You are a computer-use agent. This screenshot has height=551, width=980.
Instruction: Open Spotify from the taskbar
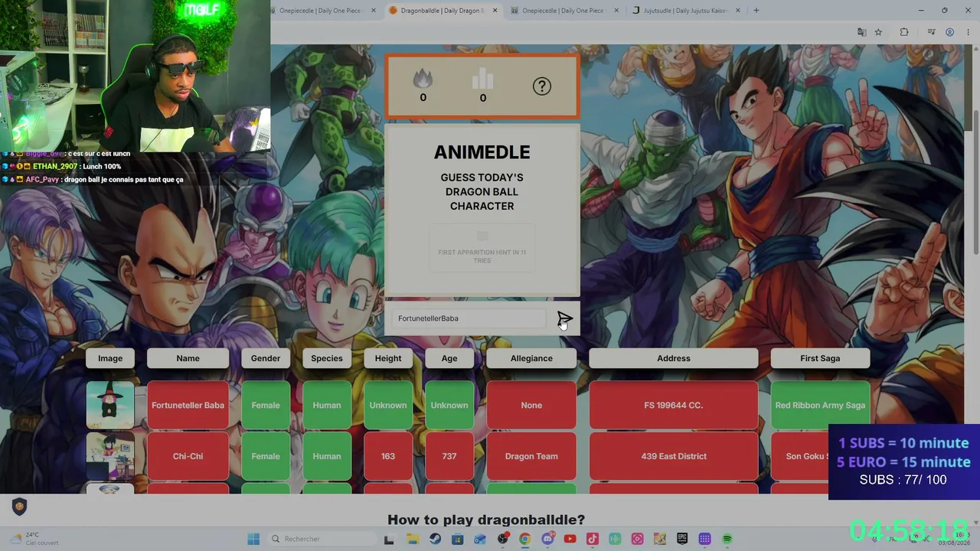pos(727,539)
